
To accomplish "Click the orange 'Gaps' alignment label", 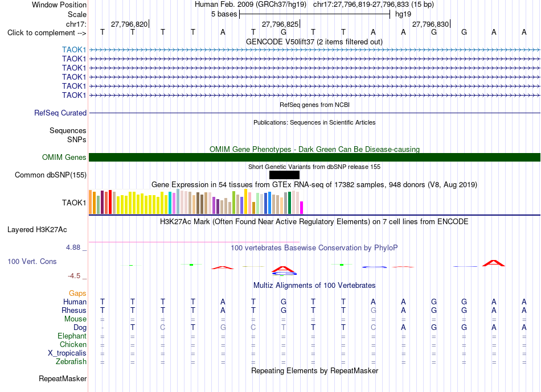I will coord(77,293).
